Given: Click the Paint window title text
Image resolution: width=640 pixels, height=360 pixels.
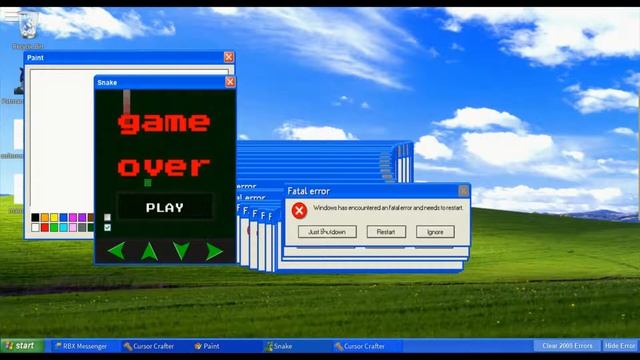Looking at the screenshot, I should [x=35, y=58].
